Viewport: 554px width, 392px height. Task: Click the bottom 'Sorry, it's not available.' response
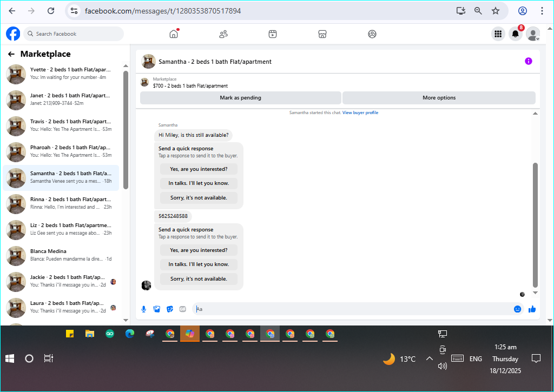[199, 279]
